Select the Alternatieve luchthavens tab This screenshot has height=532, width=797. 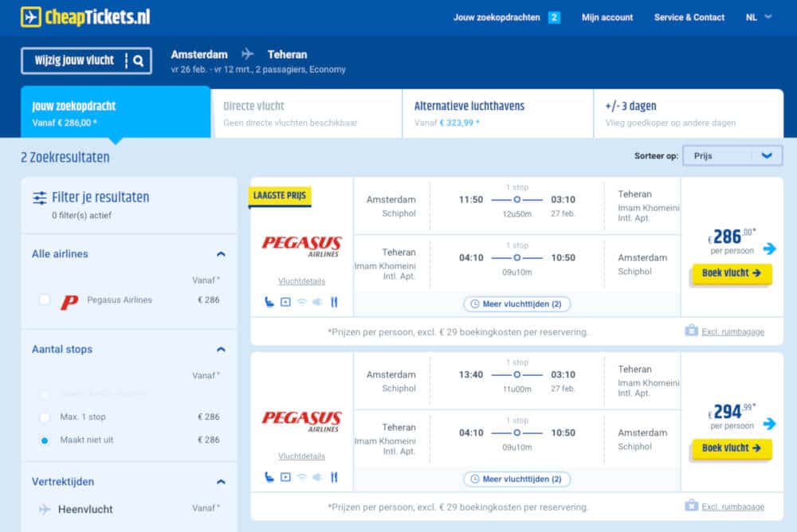(497, 114)
